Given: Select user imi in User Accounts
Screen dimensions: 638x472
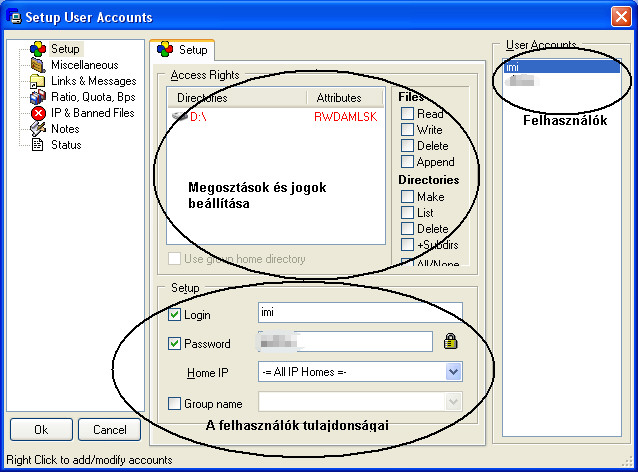Looking at the screenshot, I should 512,67.
